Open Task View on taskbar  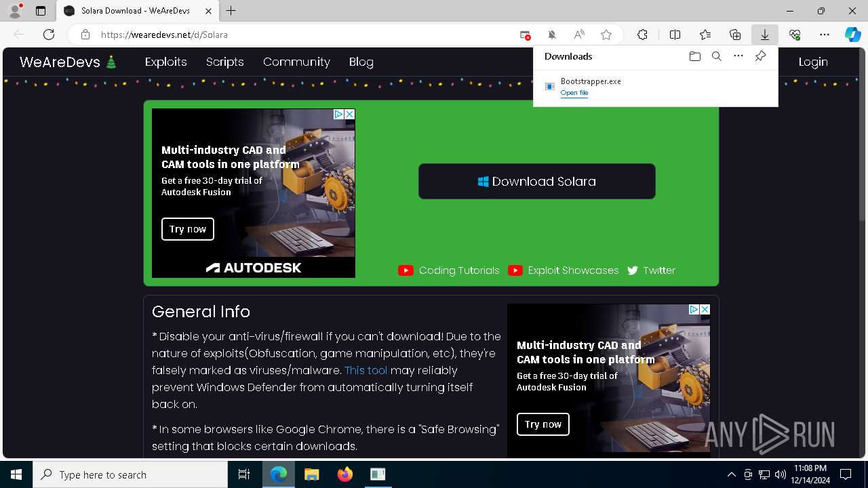(x=244, y=474)
